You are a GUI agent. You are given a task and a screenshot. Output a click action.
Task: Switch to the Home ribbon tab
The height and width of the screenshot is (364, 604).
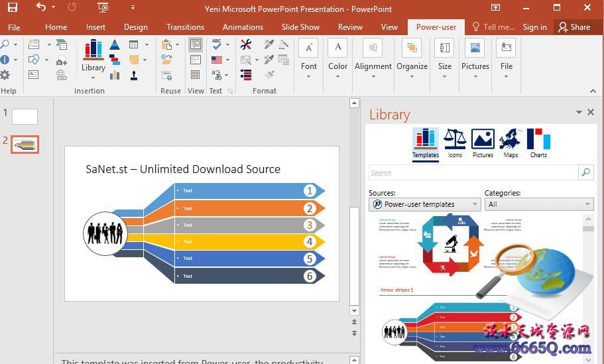coord(56,27)
